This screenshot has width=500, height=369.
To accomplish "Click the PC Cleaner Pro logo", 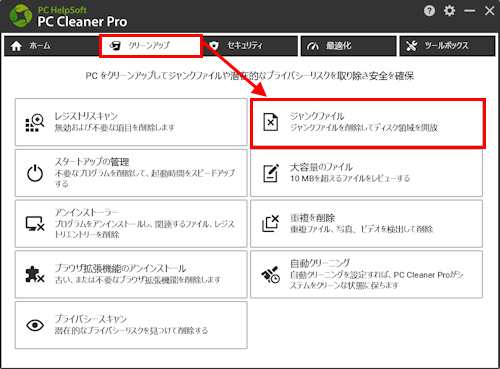I will (x=21, y=16).
